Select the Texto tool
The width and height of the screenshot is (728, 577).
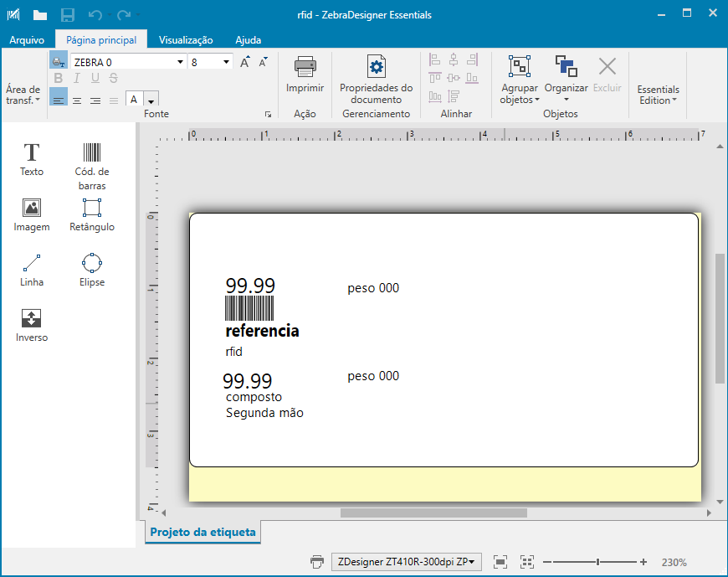coord(32,158)
